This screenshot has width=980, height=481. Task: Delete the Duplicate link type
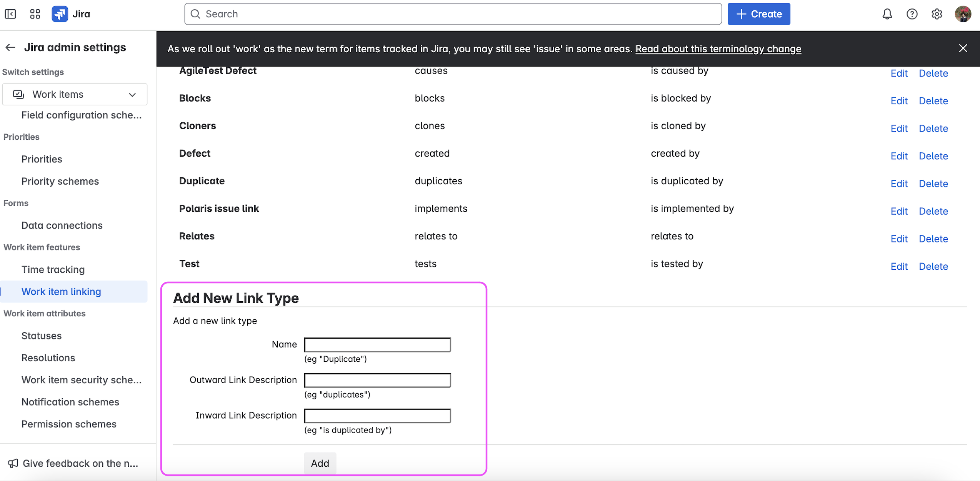(x=933, y=184)
